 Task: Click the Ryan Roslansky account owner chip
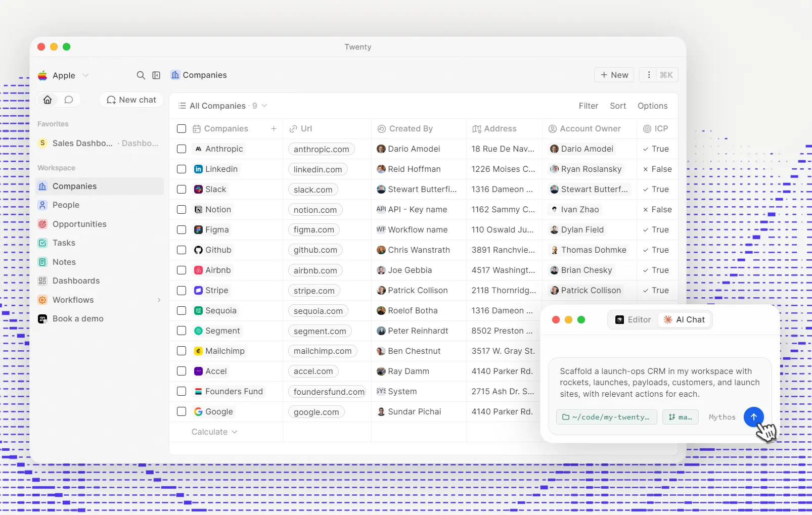coord(585,169)
